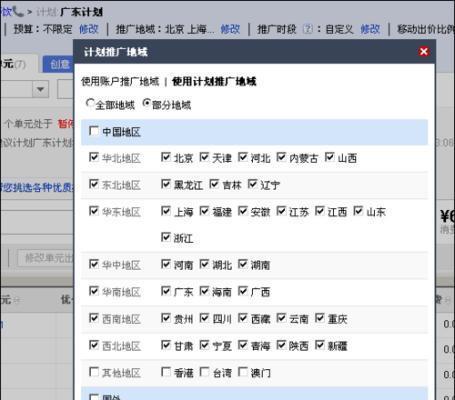Uncheck the 广西 checkbox
Screen dimensions: 455x400
tap(243, 291)
